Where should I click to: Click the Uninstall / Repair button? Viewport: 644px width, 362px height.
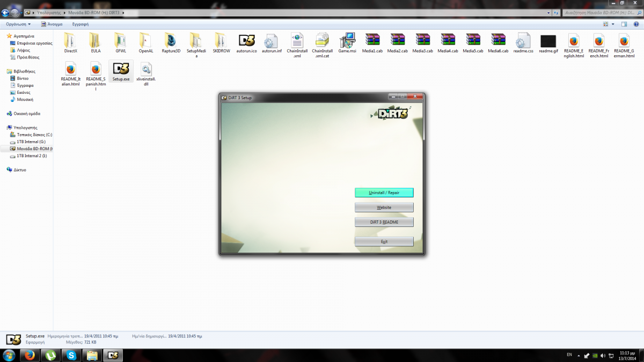(384, 193)
